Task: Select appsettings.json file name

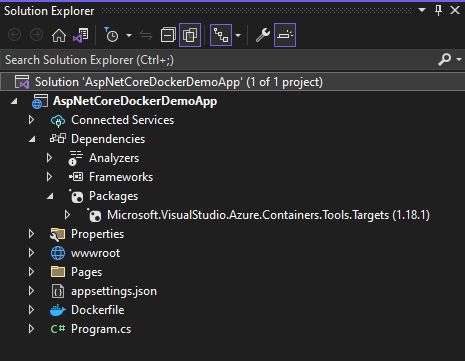Action: tap(114, 291)
